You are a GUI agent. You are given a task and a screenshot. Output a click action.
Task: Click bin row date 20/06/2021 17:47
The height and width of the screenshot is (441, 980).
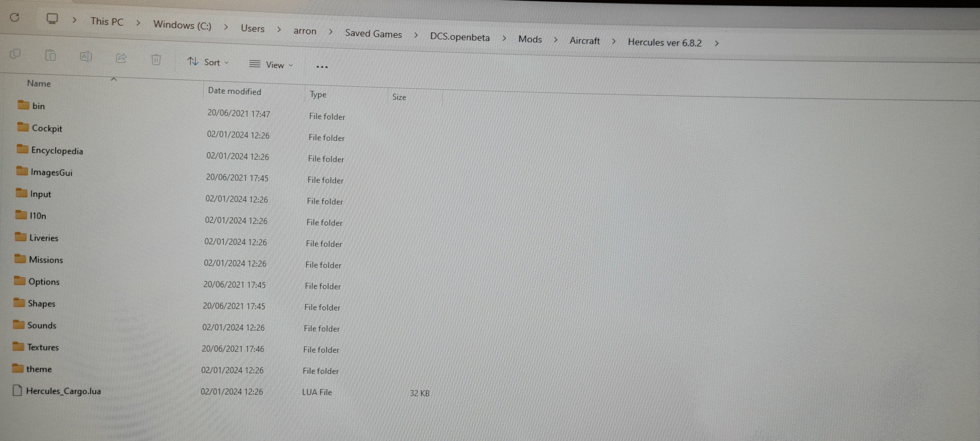click(238, 114)
